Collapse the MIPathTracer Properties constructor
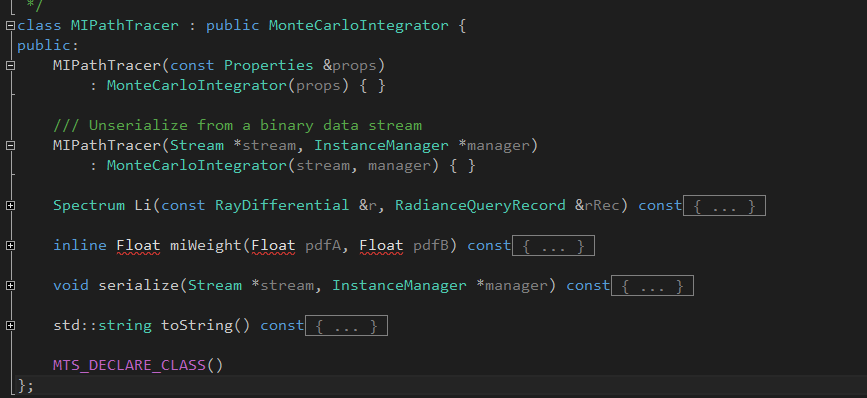 point(10,65)
